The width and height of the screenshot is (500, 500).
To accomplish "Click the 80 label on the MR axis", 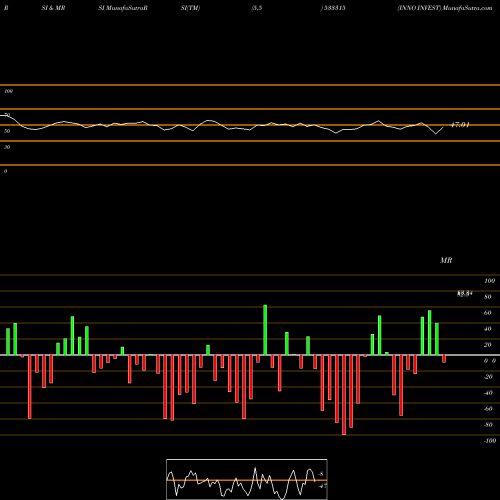I will (x=488, y=297).
